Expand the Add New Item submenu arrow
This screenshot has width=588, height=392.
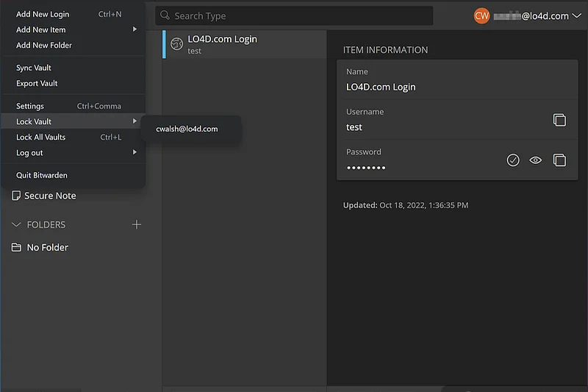135,29
